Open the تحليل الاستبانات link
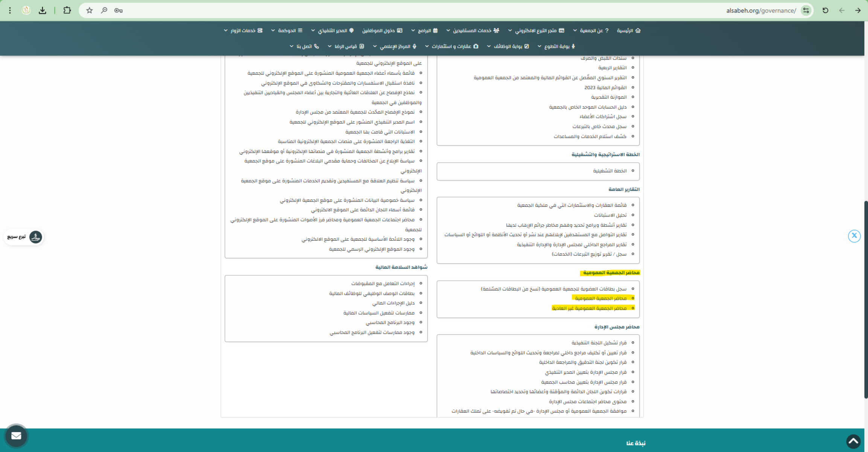The image size is (868, 452). coord(610,215)
